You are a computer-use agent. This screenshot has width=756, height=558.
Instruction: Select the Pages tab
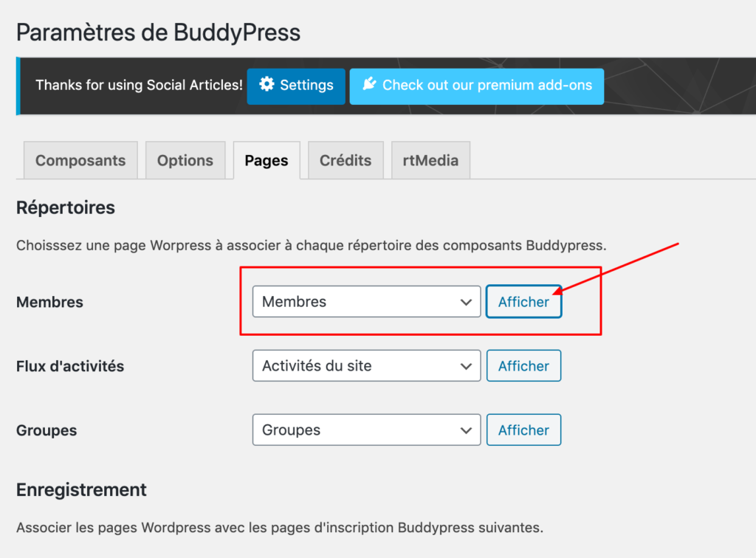[x=267, y=160]
